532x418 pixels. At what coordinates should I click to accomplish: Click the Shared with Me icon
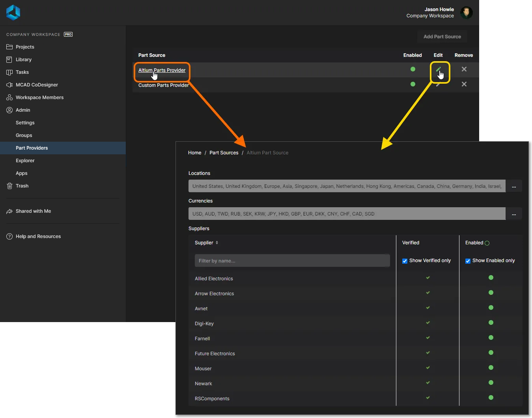(x=9, y=211)
